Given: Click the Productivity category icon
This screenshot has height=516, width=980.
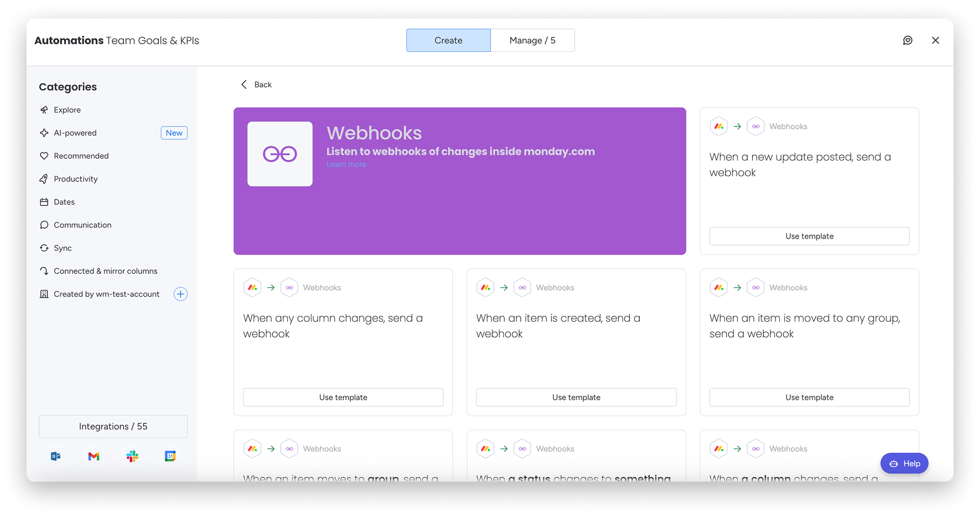Looking at the screenshot, I should 44,179.
